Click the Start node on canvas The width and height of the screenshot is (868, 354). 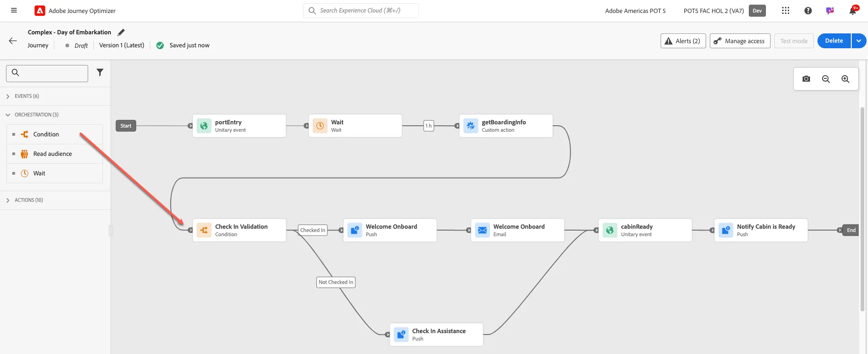[126, 126]
